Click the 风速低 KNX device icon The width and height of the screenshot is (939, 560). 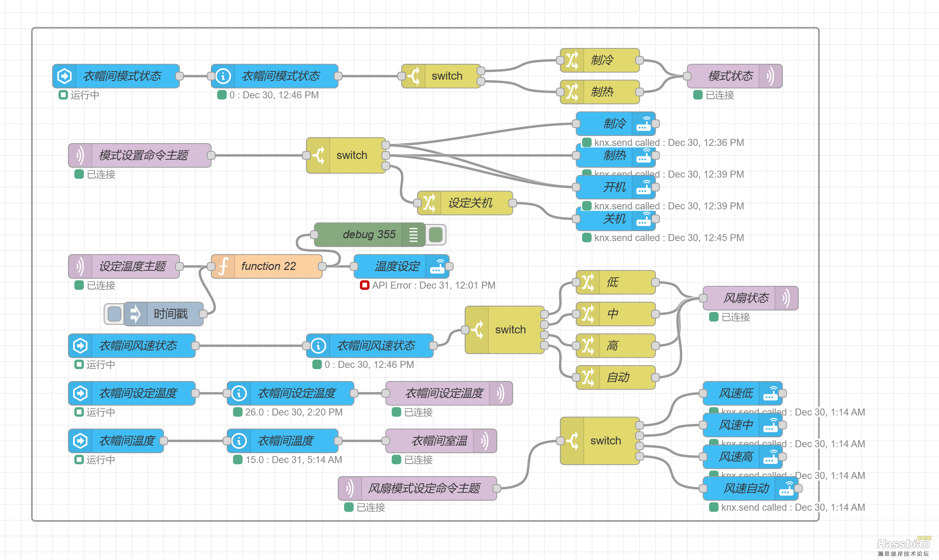pyautogui.click(x=770, y=393)
